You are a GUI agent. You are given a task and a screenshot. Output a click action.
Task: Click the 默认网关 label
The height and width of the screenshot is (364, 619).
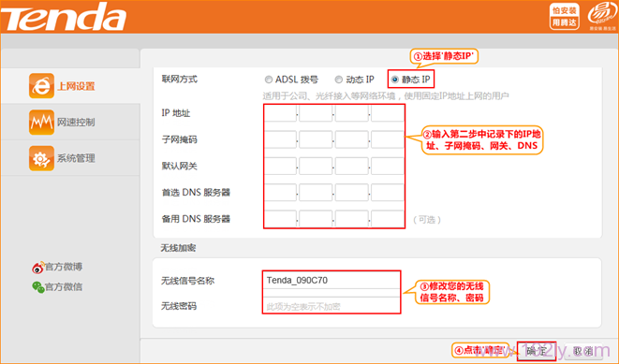pyautogui.click(x=179, y=166)
